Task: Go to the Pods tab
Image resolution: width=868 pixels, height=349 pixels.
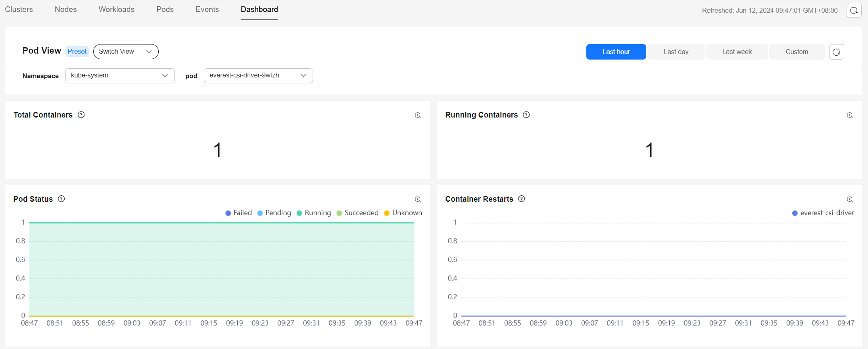Action: (x=165, y=10)
